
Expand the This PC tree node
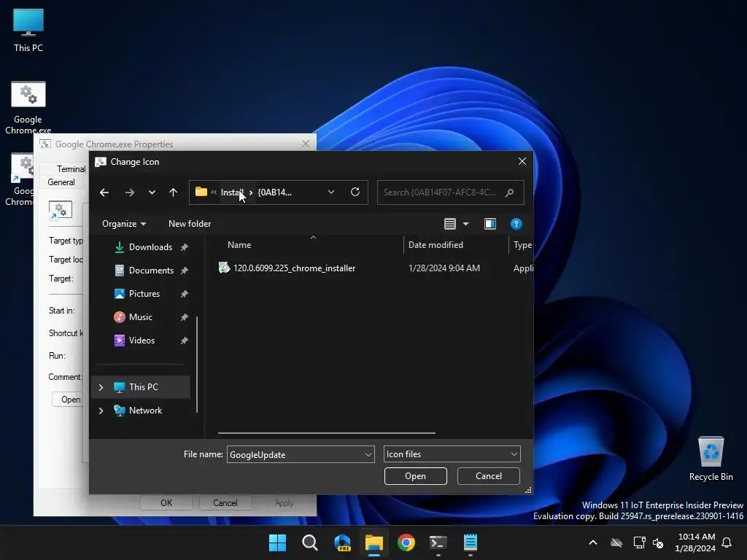[x=101, y=388]
